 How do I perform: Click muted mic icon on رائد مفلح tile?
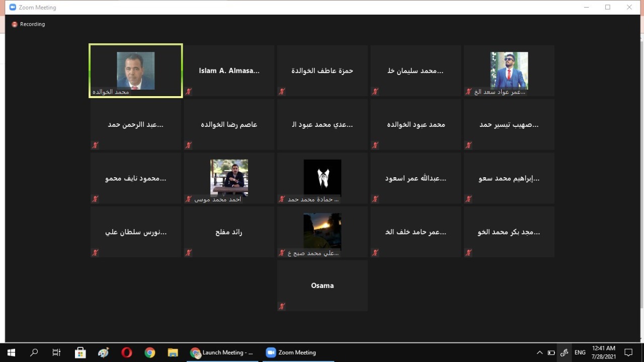189,253
